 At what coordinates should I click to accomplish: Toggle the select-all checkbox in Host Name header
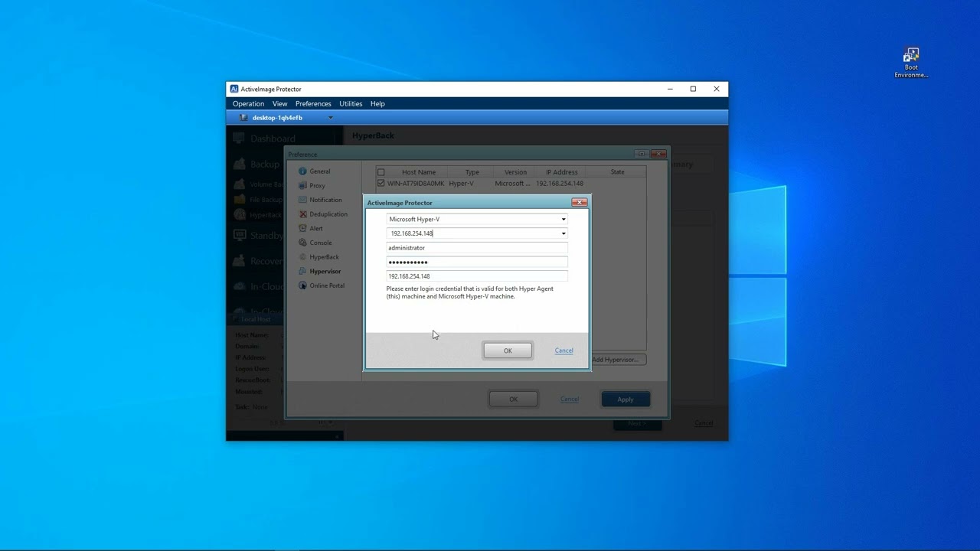381,172
